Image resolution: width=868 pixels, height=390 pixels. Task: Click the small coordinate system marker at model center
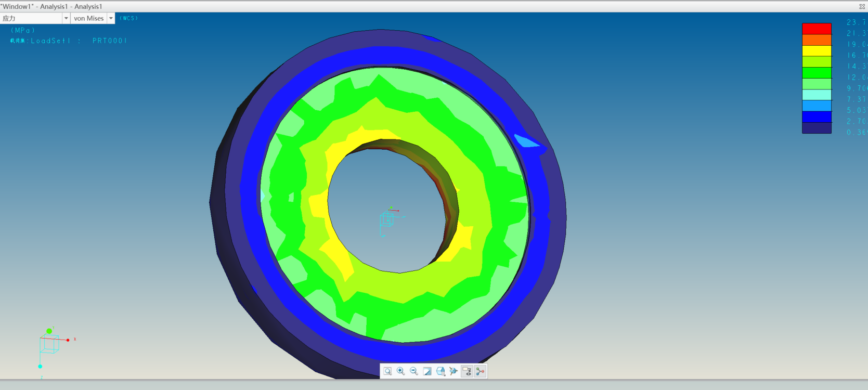tap(388, 219)
